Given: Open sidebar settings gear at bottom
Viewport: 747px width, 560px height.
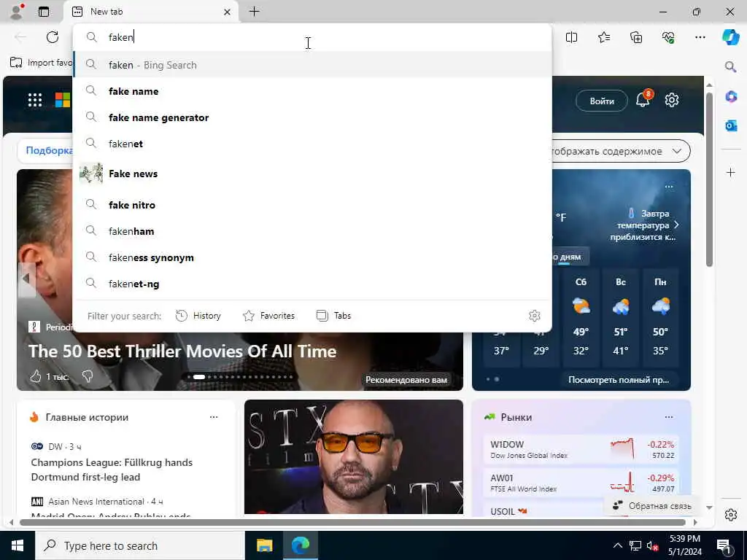Looking at the screenshot, I should pyautogui.click(x=730, y=515).
